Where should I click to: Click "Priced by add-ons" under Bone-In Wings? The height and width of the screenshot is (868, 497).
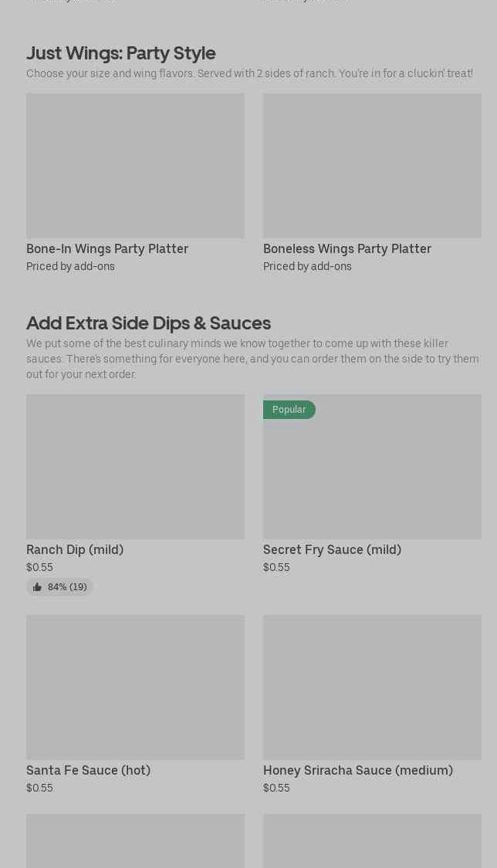[x=70, y=266]
